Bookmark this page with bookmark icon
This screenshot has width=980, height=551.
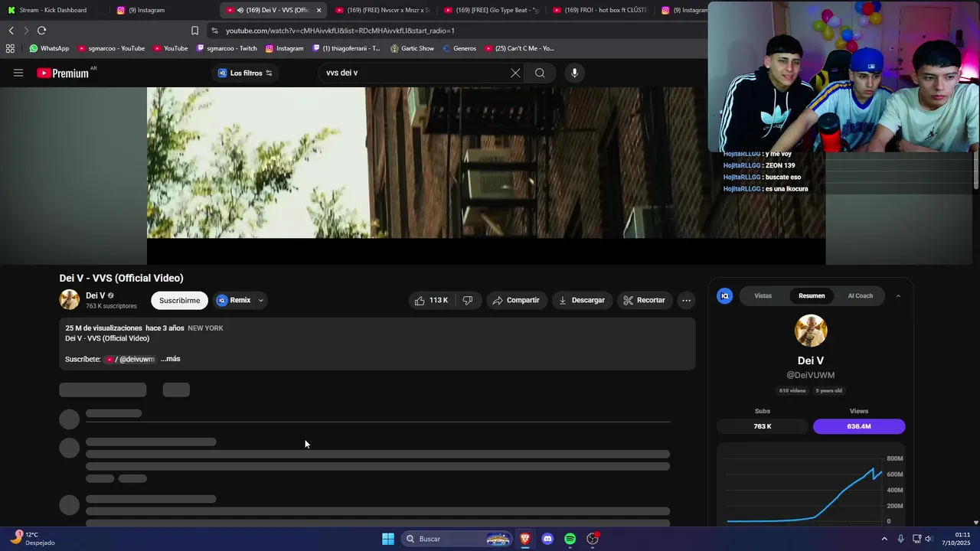tap(194, 31)
